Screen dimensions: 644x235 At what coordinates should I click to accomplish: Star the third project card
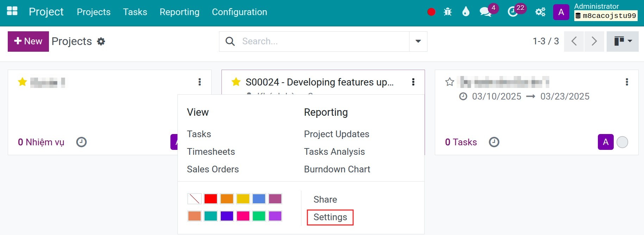click(450, 82)
